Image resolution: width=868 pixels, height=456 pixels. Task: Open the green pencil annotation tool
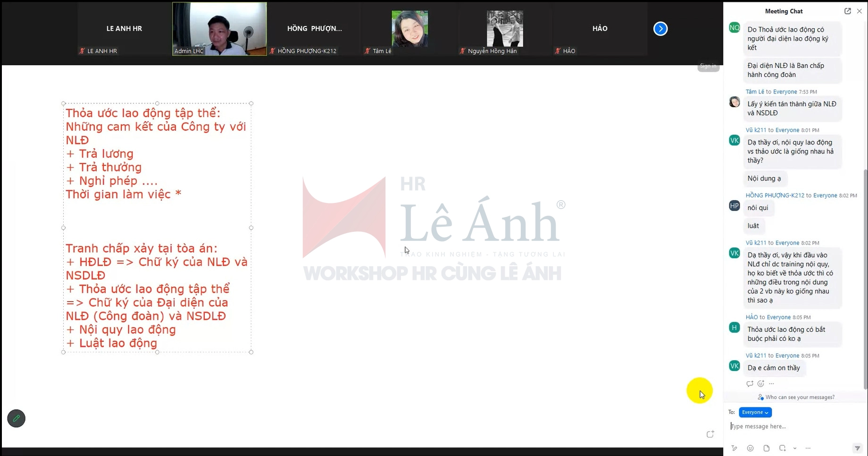tap(17, 418)
